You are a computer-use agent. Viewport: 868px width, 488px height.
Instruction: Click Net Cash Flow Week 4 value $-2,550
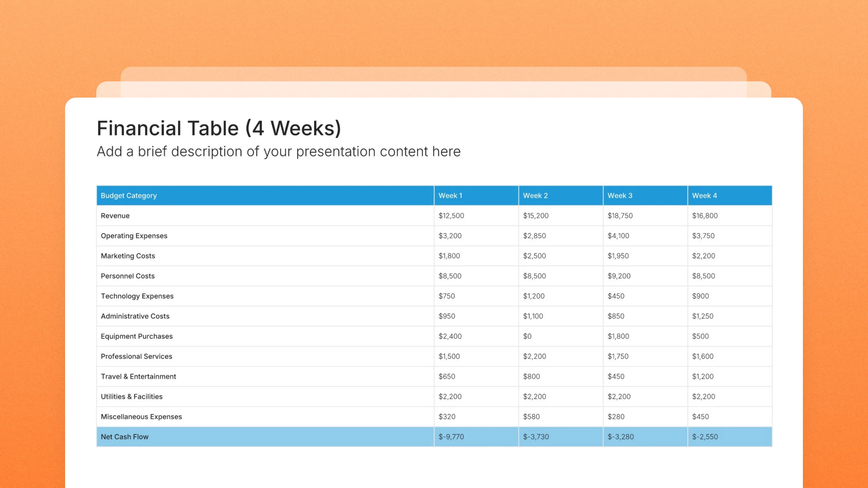tap(705, 437)
